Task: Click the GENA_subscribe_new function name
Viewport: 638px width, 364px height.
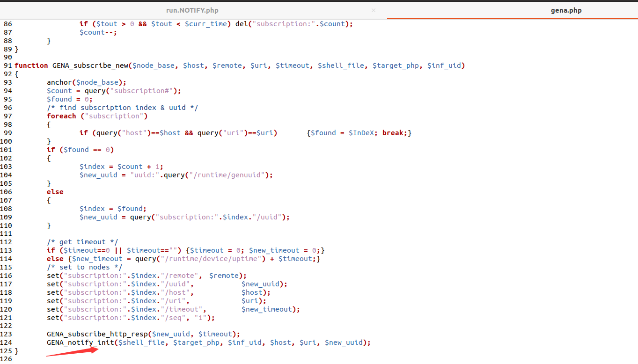Action: tap(90, 66)
